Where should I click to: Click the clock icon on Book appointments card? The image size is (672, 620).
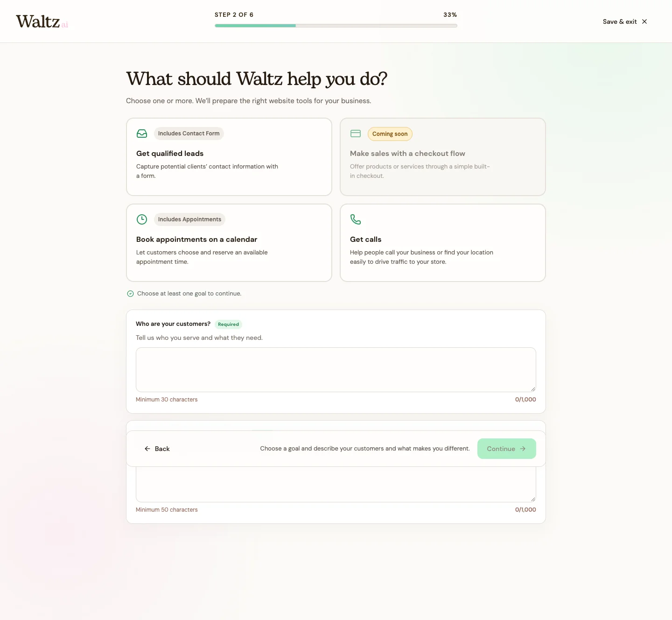tap(142, 219)
